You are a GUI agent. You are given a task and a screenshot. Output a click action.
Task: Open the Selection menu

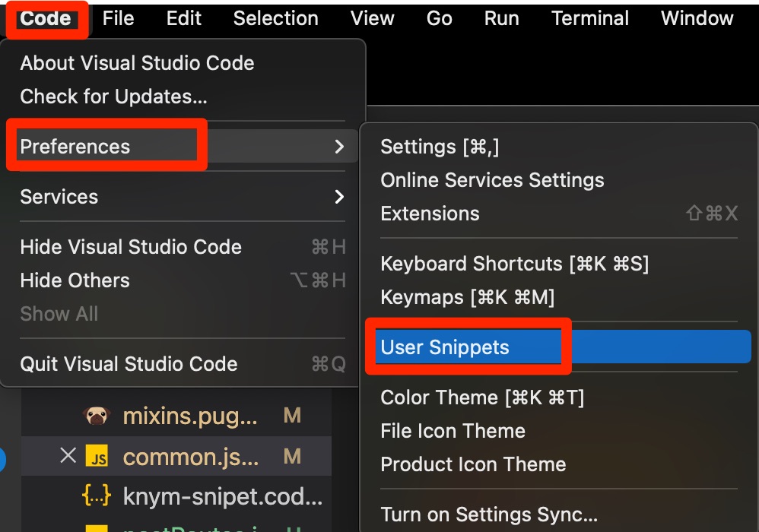coord(276,18)
